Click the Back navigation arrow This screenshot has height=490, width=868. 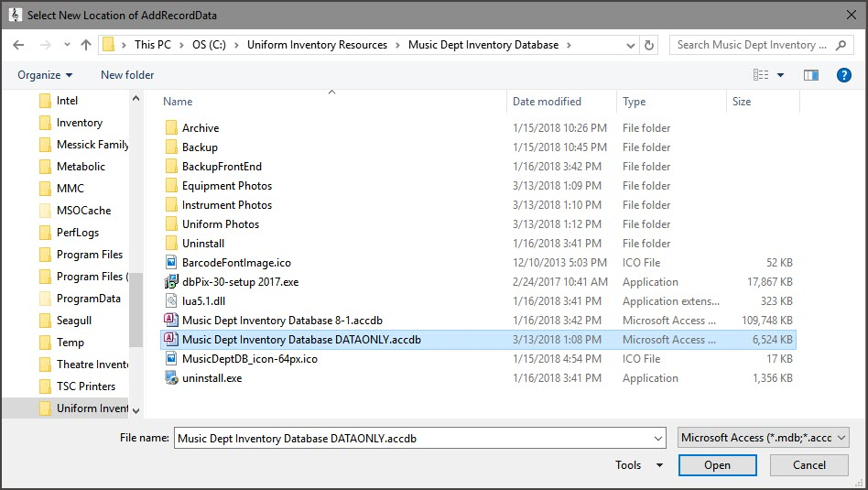[x=18, y=45]
